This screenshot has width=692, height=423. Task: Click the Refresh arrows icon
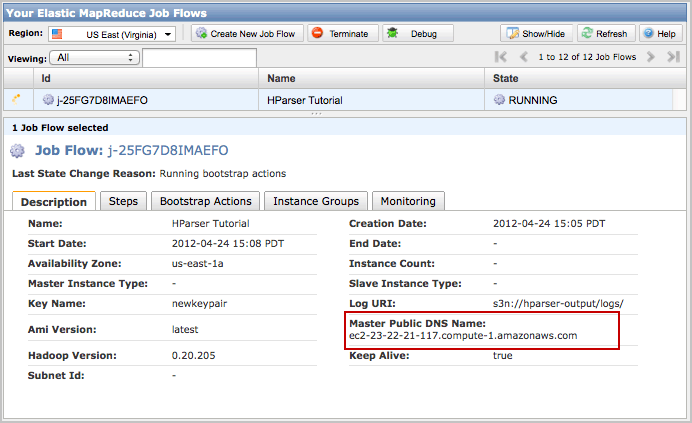point(587,33)
